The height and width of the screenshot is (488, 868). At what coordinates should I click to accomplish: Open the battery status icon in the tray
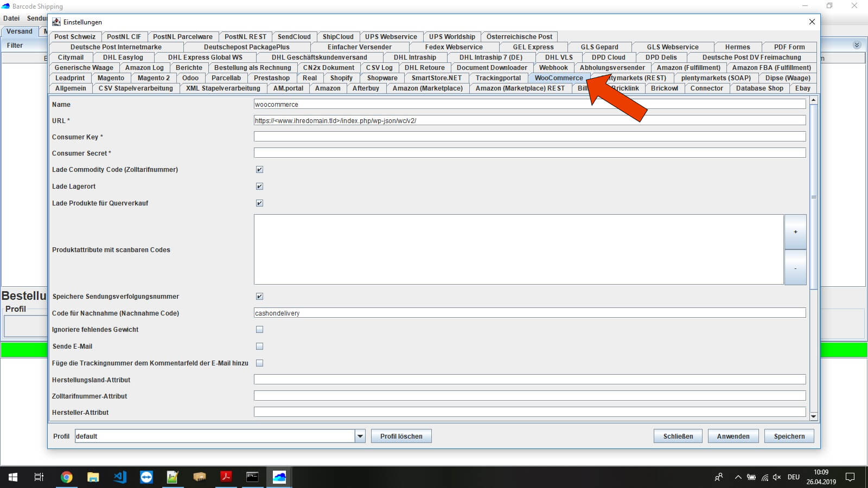[x=751, y=477]
